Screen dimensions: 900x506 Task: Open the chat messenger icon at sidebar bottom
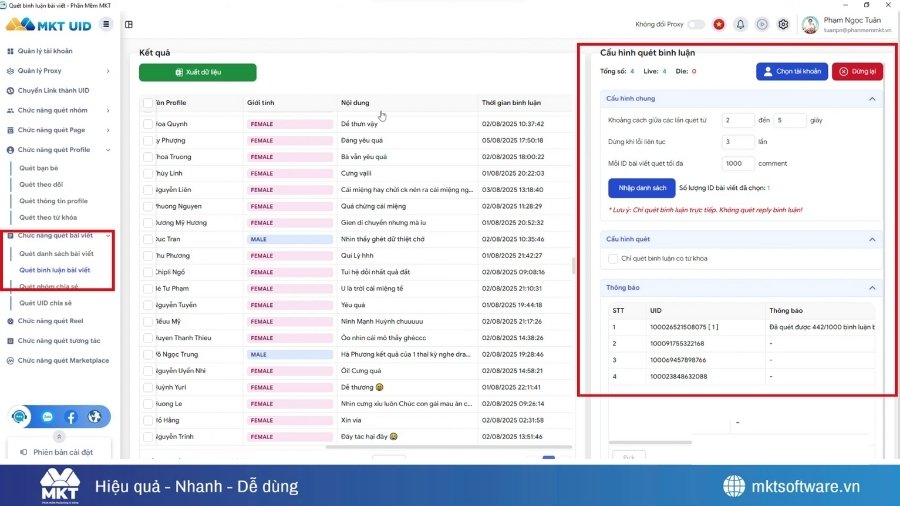pos(47,417)
